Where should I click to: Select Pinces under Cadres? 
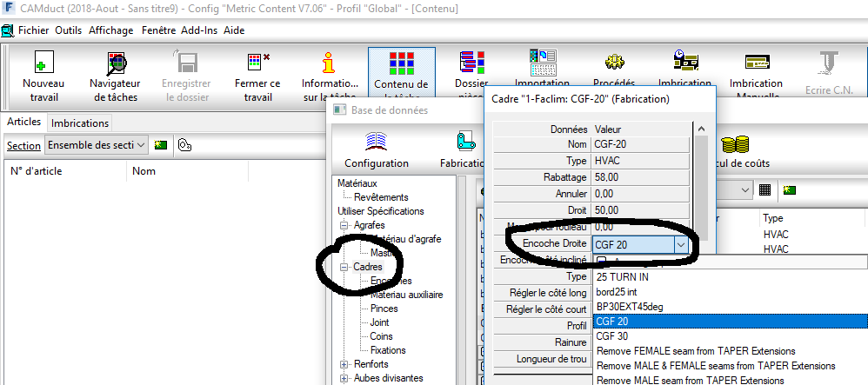pos(384,309)
